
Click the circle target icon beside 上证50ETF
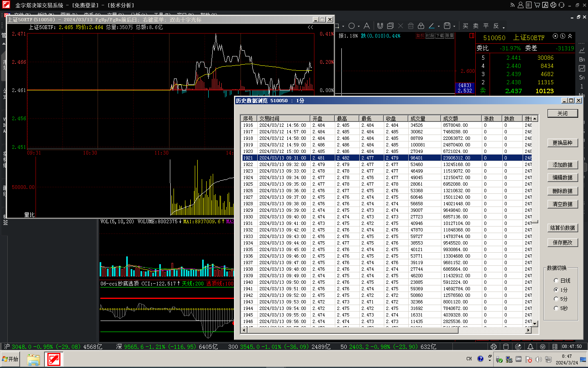(555, 36)
